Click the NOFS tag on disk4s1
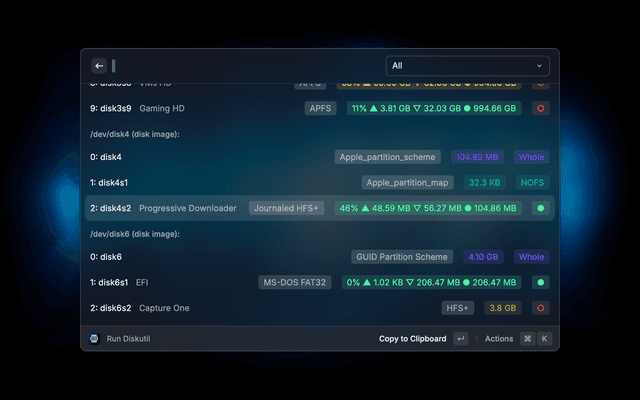Image resolution: width=640 pixels, height=400 pixels. (x=532, y=183)
